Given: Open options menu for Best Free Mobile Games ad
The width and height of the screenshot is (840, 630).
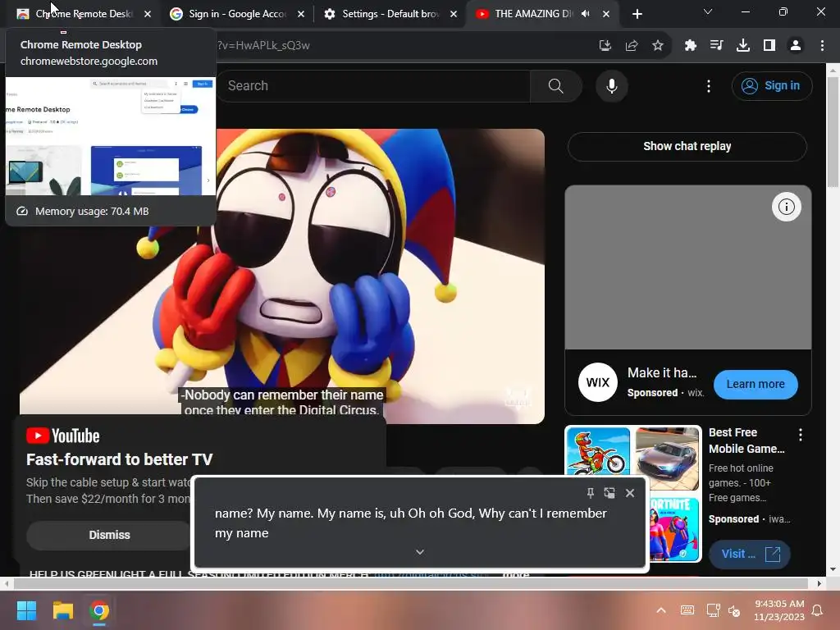Looking at the screenshot, I should click(x=801, y=435).
